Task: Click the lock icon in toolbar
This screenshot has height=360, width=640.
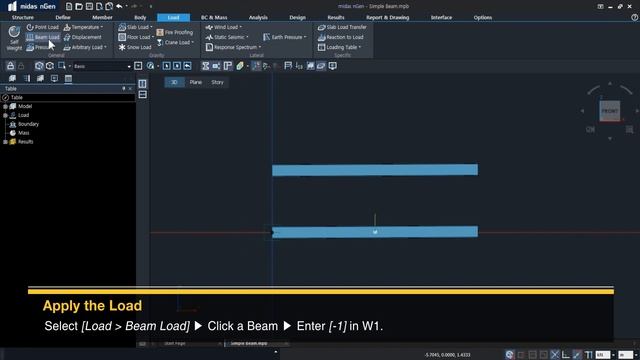Action: pos(10,66)
